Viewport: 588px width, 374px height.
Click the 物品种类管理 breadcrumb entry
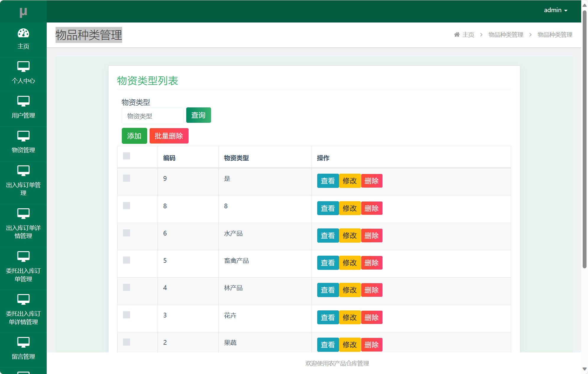[x=506, y=34]
